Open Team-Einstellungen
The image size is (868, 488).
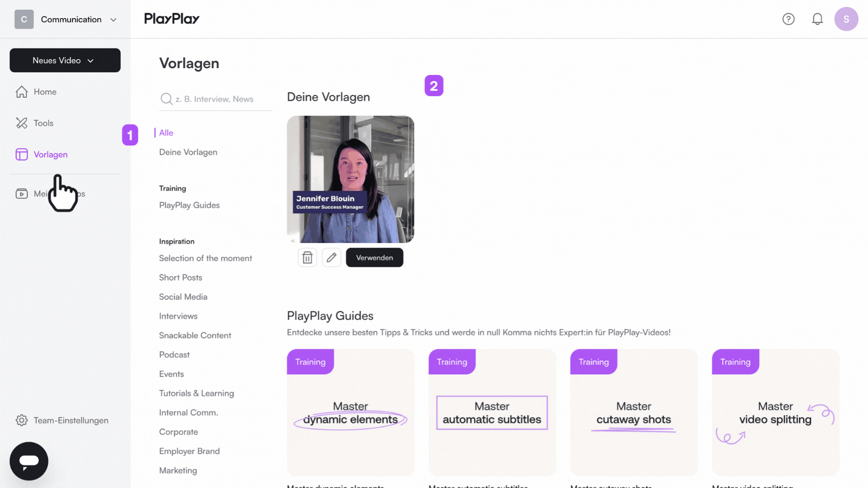71,420
